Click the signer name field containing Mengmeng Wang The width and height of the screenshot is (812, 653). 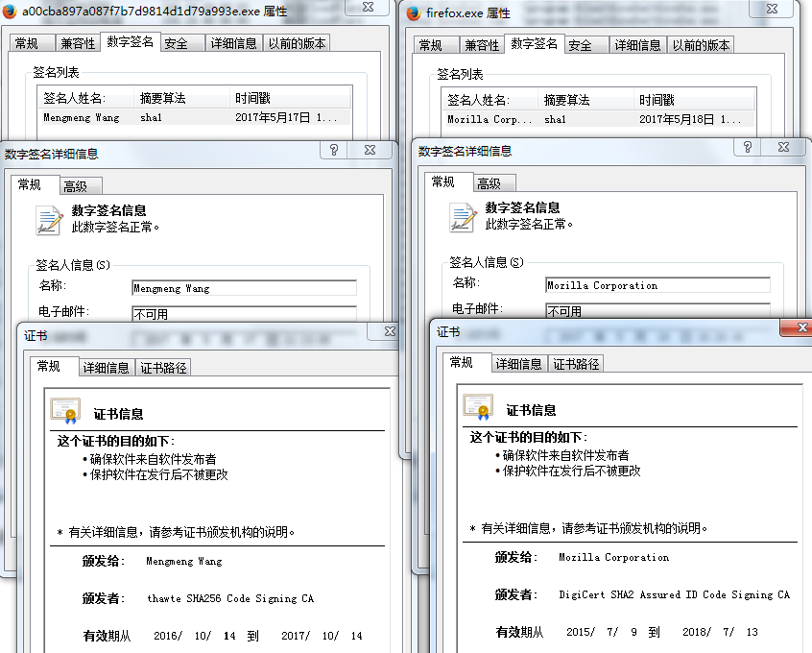[x=245, y=288]
